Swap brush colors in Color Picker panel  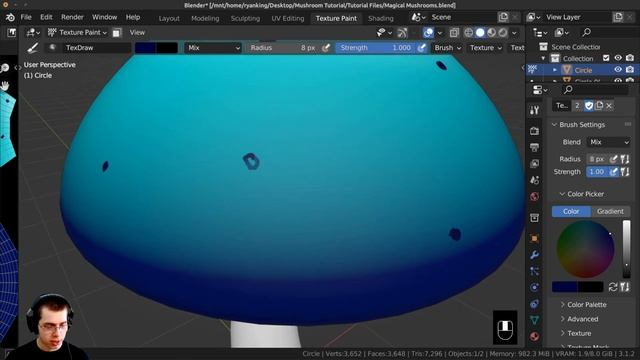pos(613,287)
